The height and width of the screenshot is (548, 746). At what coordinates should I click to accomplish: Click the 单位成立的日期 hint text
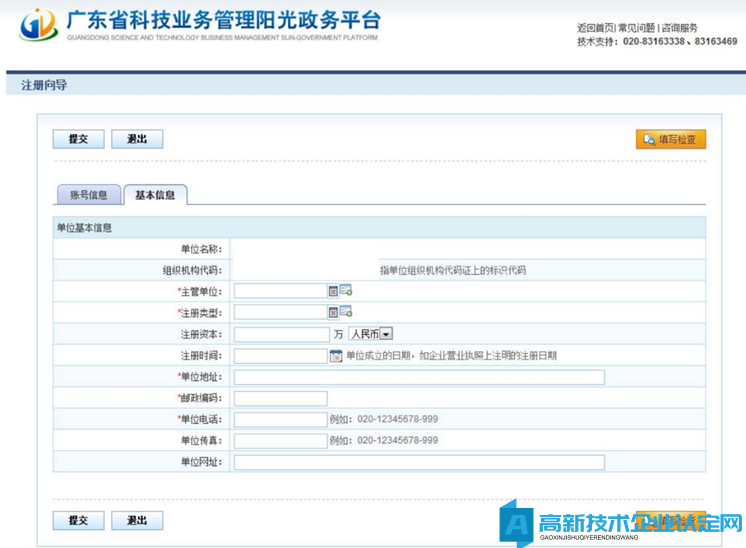tap(451, 355)
